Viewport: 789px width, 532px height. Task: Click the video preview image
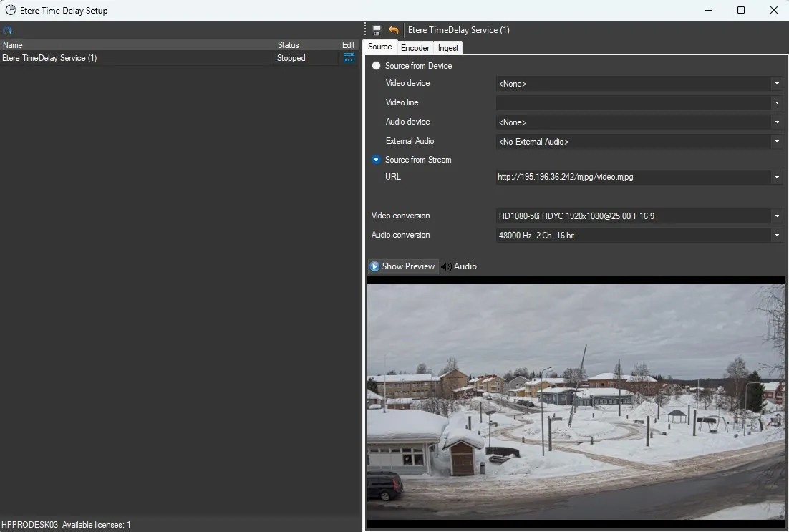tap(576, 401)
